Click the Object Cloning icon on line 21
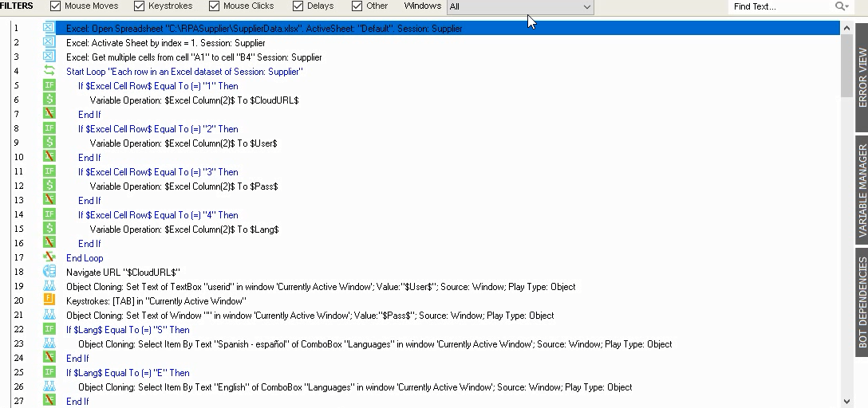The height and width of the screenshot is (408, 868). point(49,315)
